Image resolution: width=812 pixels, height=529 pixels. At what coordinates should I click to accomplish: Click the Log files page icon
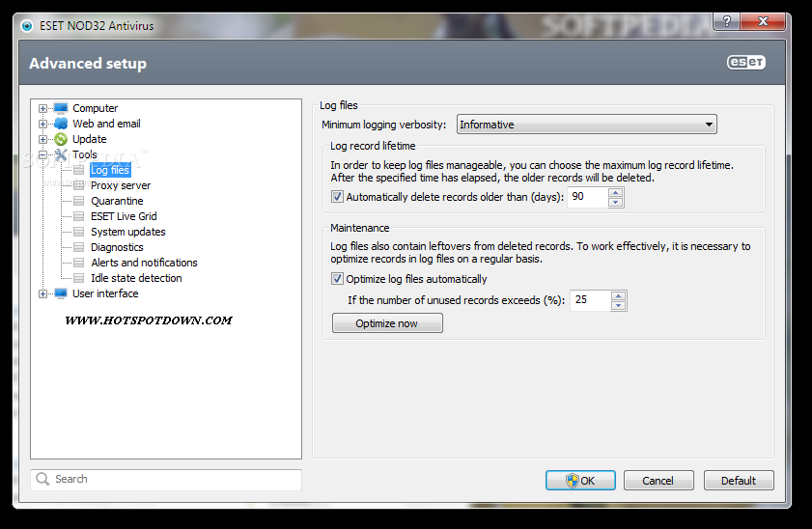point(79,170)
